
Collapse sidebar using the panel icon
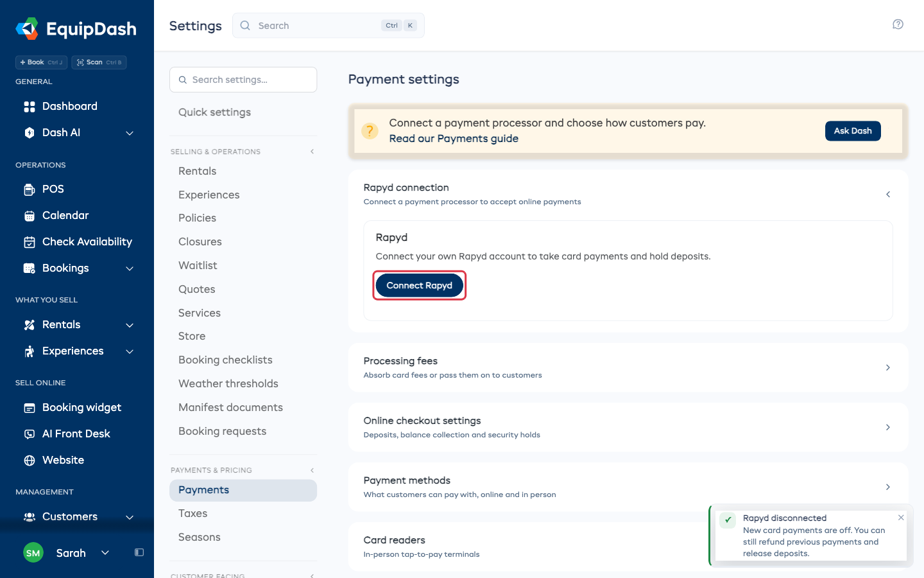point(139,552)
